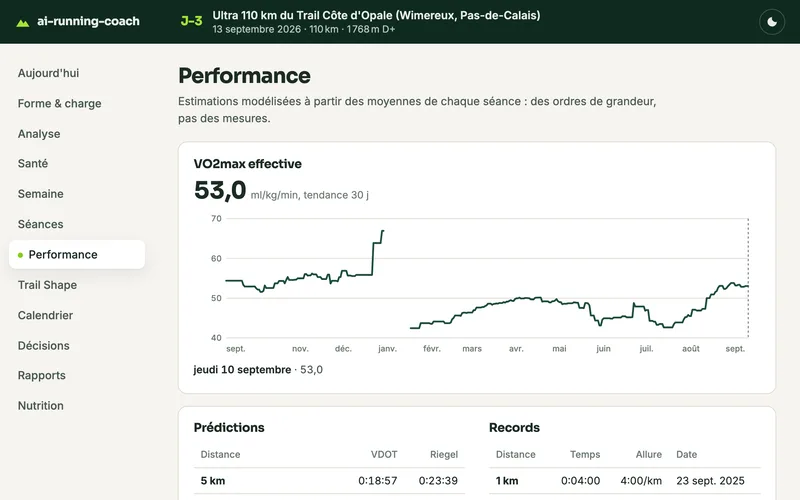Click the 1 km record row label

507,481
